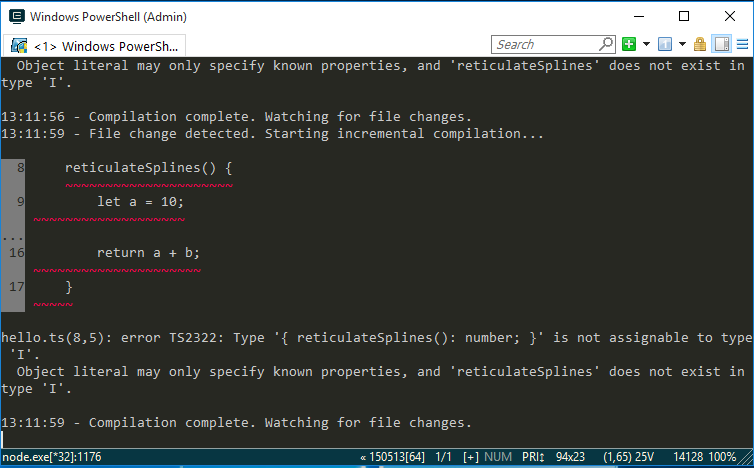Open the new console dropdown arrow
The width and height of the screenshot is (754, 468).
(646, 44)
